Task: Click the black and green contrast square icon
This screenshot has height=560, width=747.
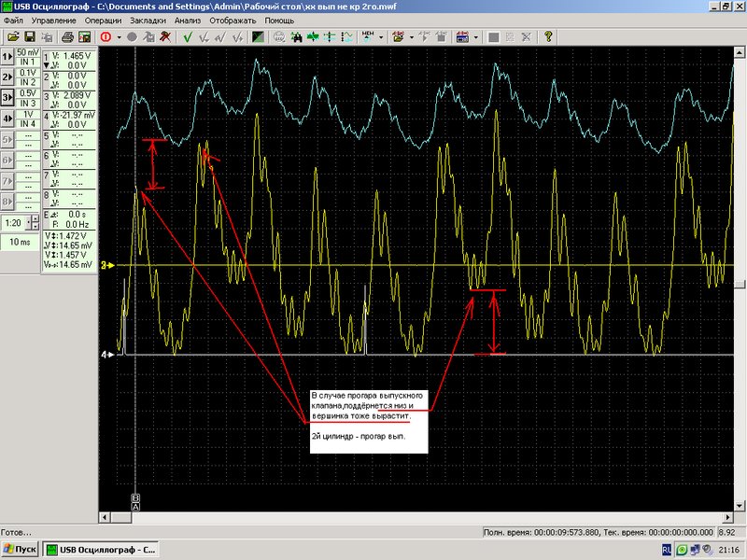Action: pyautogui.click(x=258, y=36)
